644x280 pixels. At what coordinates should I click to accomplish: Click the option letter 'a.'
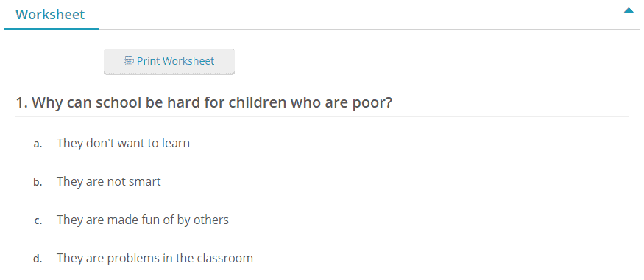[38, 144]
